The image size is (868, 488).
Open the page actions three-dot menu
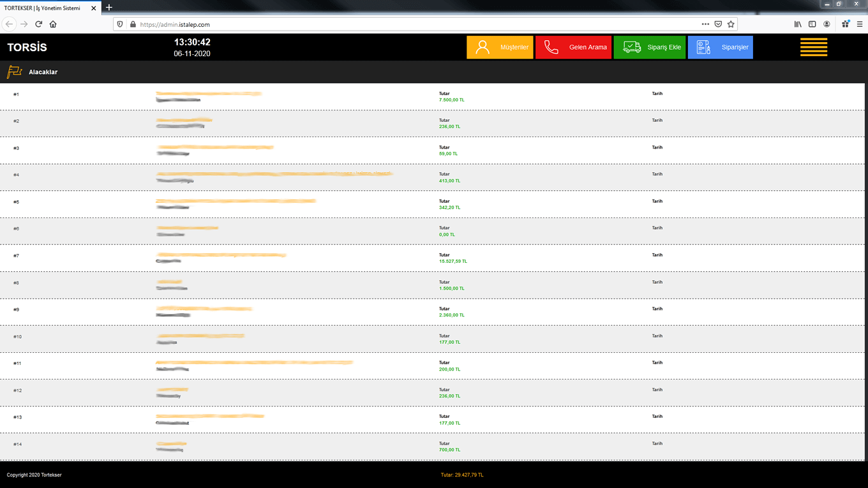(x=705, y=24)
